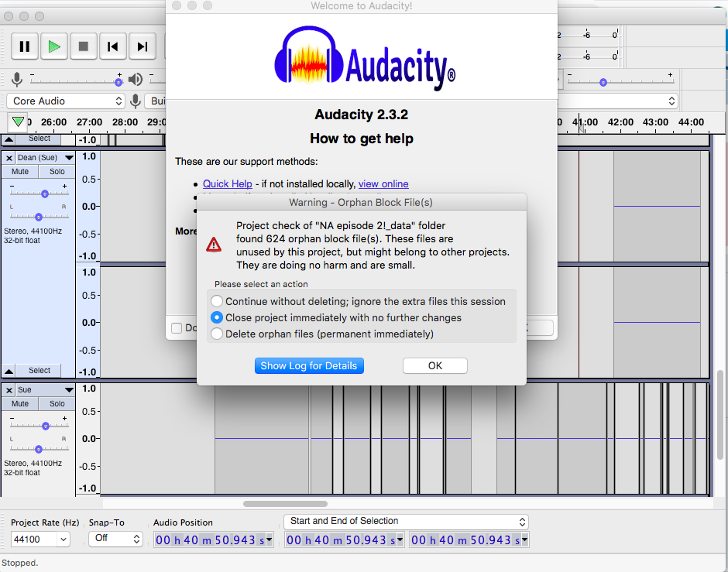728x572 pixels.
Task: Click the Sue track pan slider
Action: [x=39, y=449]
